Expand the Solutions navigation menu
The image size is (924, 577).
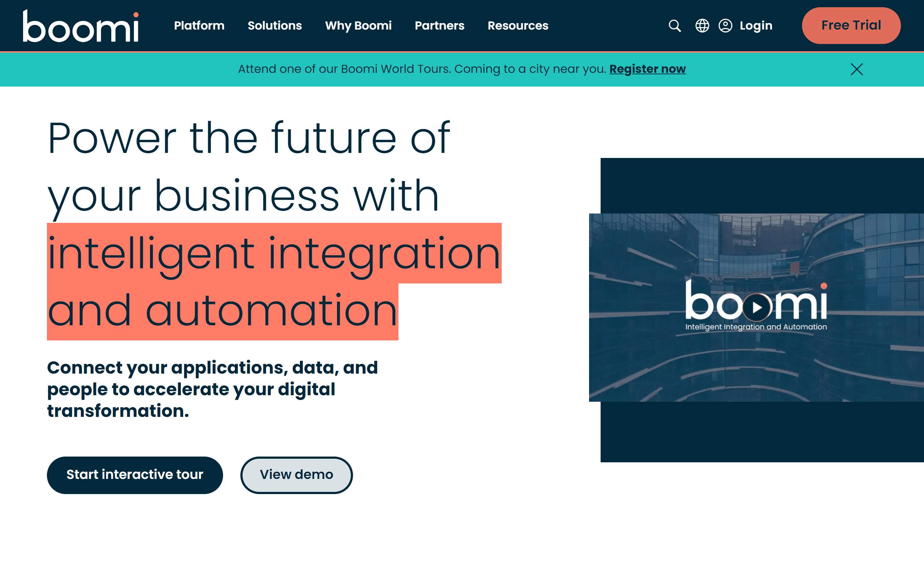(x=275, y=25)
